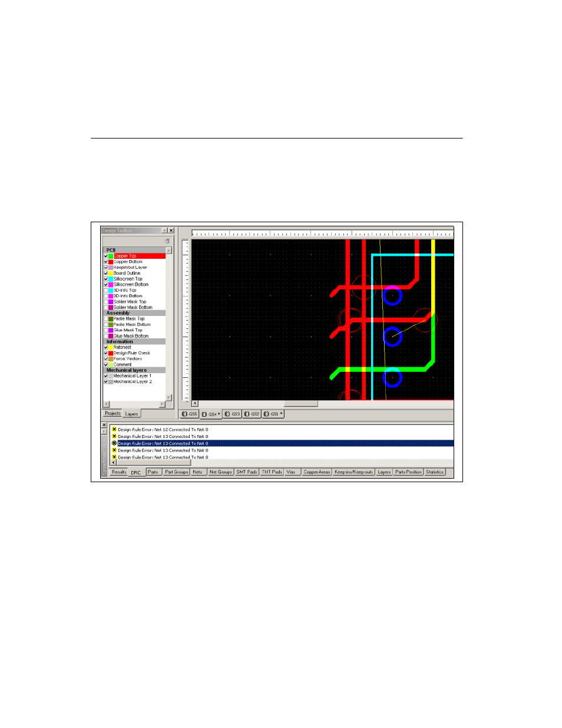Image resolution: width=562 pixels, height=728 pixels.
Task: Enable Glue Mask Bottom layer
Action: 106,336
